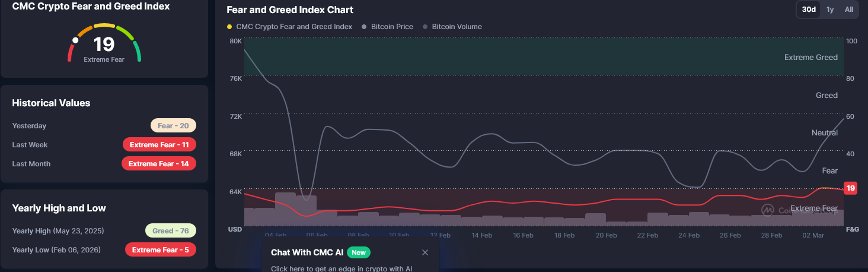Switch chart to All range
868x272 pixels.
point(849,10)
